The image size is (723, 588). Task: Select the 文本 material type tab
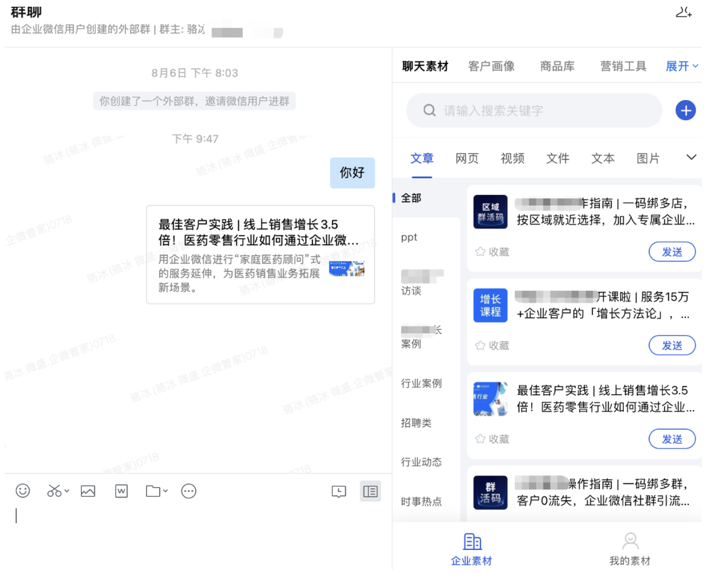[603, 159]
